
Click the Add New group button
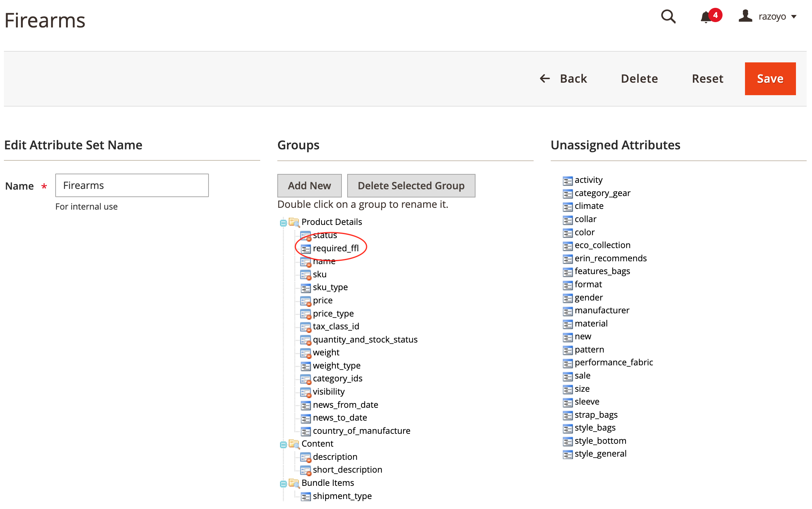pyautogui.click(x=309, y=186)
